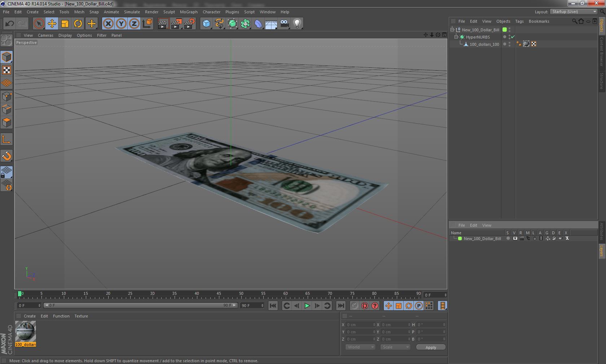
Task: Collapse the HyperNURBS tree node
Action: coord(456,37)
